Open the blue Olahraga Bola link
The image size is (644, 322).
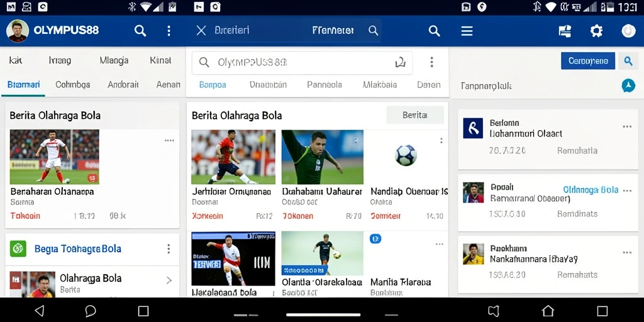pyautogui.click(x=591, y=190)
